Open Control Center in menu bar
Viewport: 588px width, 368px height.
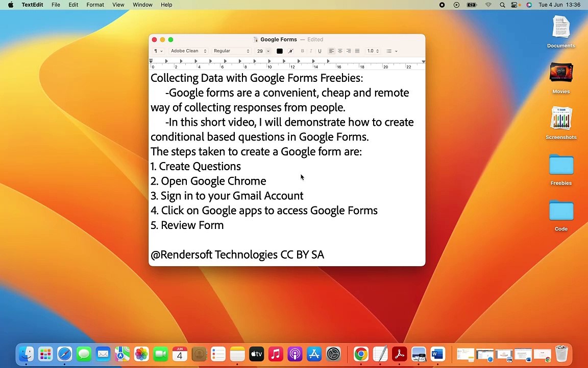point(514,5)
